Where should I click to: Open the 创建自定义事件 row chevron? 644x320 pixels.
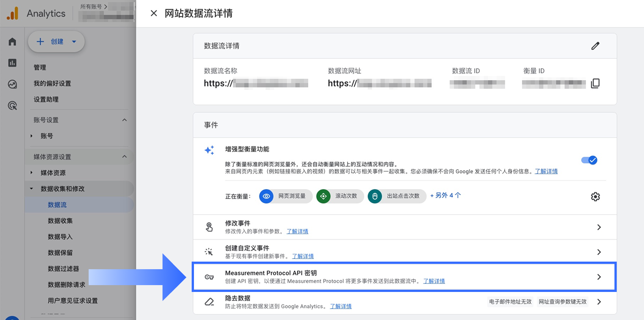click(x=599, y=252)
